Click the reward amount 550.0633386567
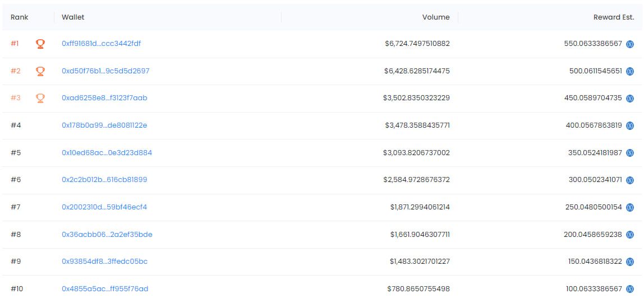Viewport: 644px width, 303px height. pos(593,44)
